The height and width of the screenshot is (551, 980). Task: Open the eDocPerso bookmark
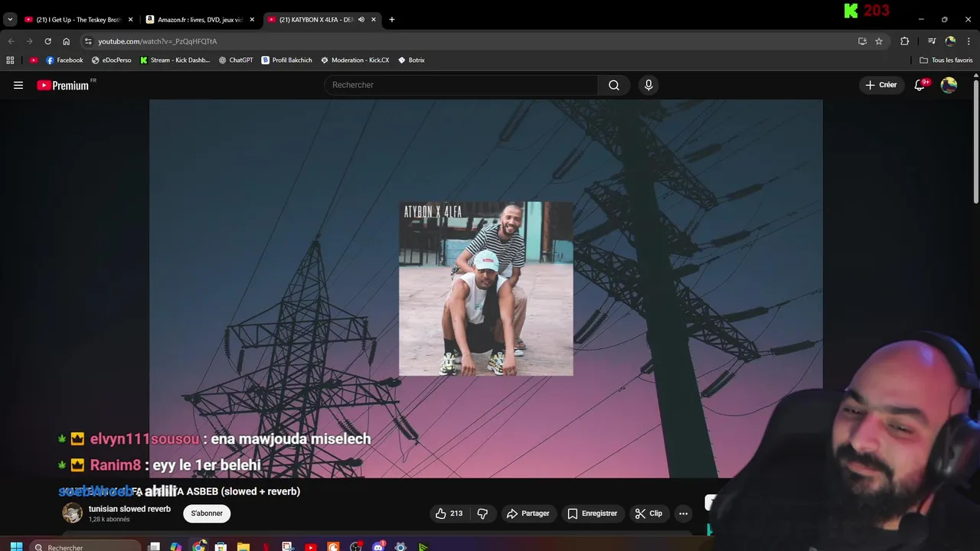111,60
